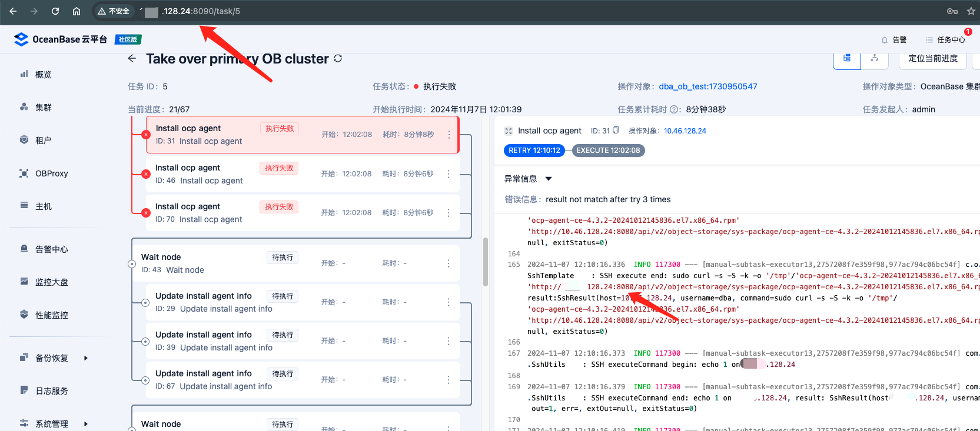Open more options for Wait node ID 43
The height and width of the screenshot is (431, 980).
click(449, 263)
